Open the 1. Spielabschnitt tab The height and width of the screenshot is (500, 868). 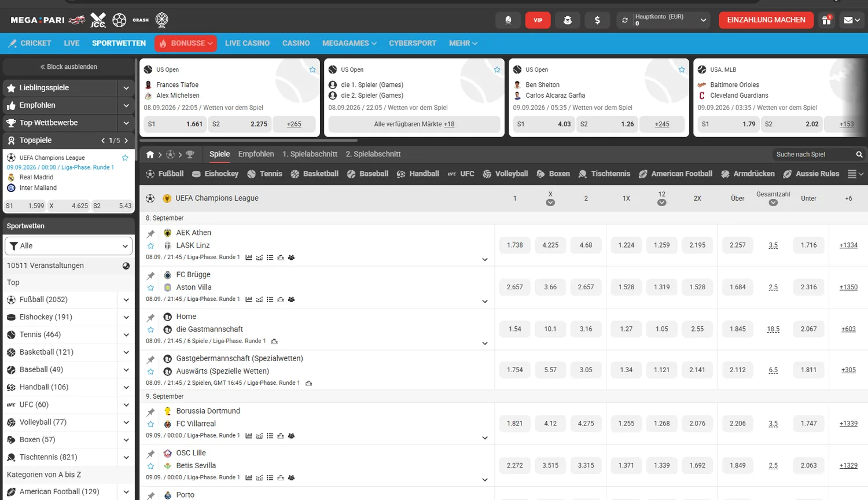click(x=310, y=155)
